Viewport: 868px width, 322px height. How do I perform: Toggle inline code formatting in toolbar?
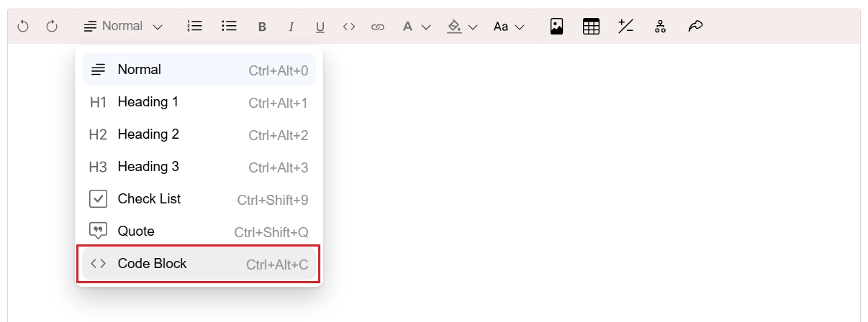[x=349, y=27]
